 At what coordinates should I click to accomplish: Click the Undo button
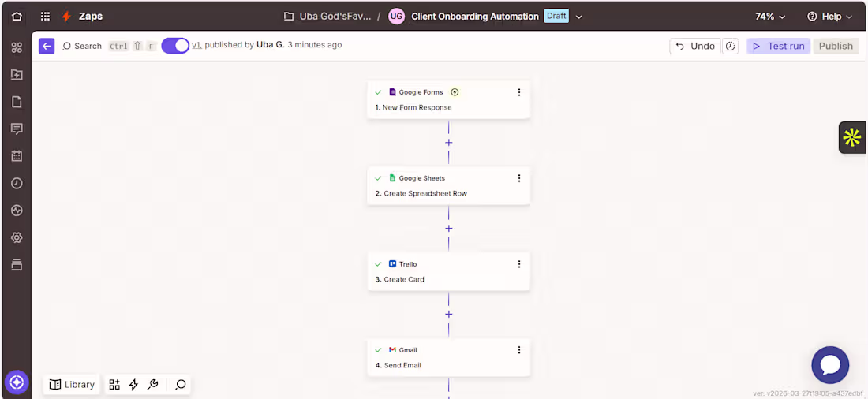pyautogui.click(x=695, y=46)
